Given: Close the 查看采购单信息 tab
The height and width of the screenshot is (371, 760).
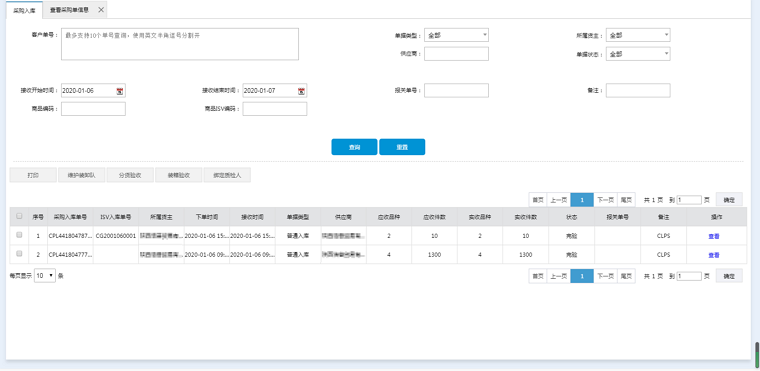Looking at the screenshot, I should [101, 10].
